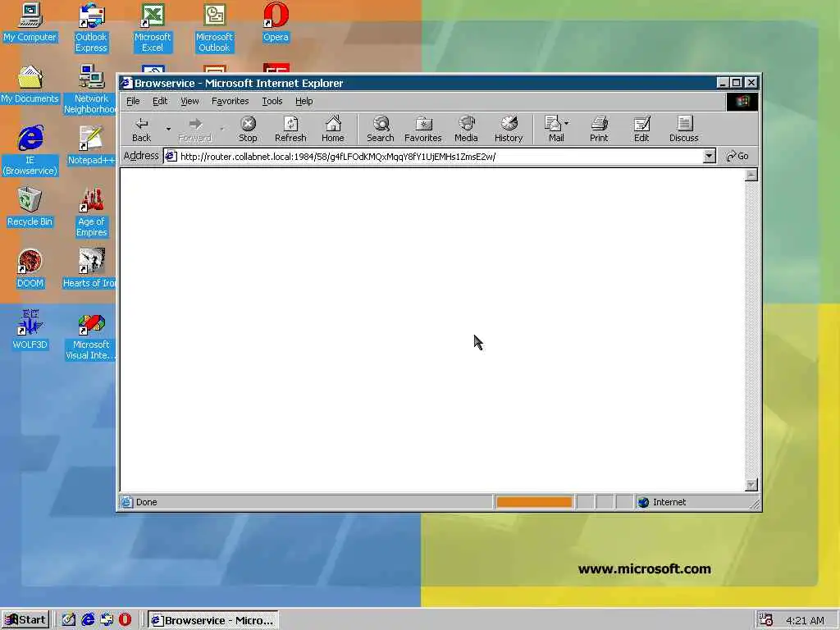The height and width of the screenshot is (630, 840).
Task: Select the Opera desktop icon
Action: point(276,22)
